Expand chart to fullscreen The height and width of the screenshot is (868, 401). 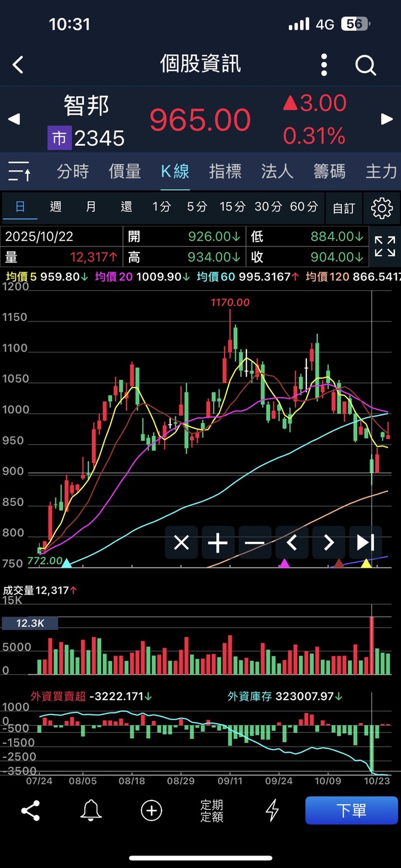(x=385, y=246)
